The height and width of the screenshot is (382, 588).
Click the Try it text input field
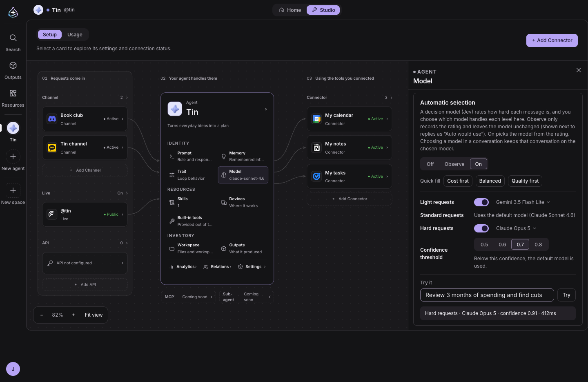(487, 295)
